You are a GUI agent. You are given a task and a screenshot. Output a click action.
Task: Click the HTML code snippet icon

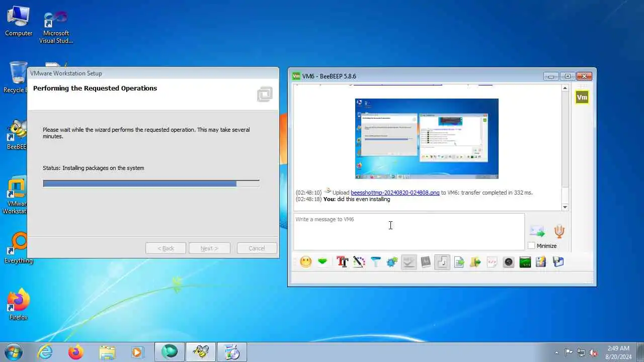click(492, 262)
